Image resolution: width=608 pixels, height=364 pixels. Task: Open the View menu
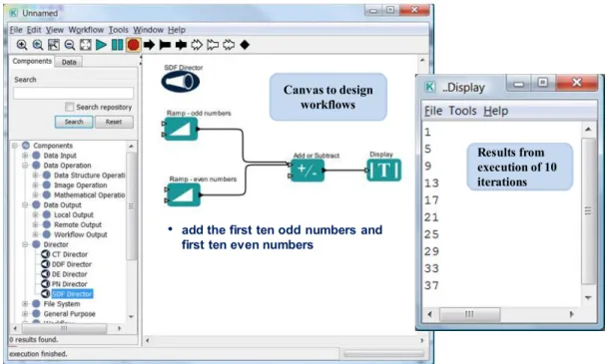55,30
